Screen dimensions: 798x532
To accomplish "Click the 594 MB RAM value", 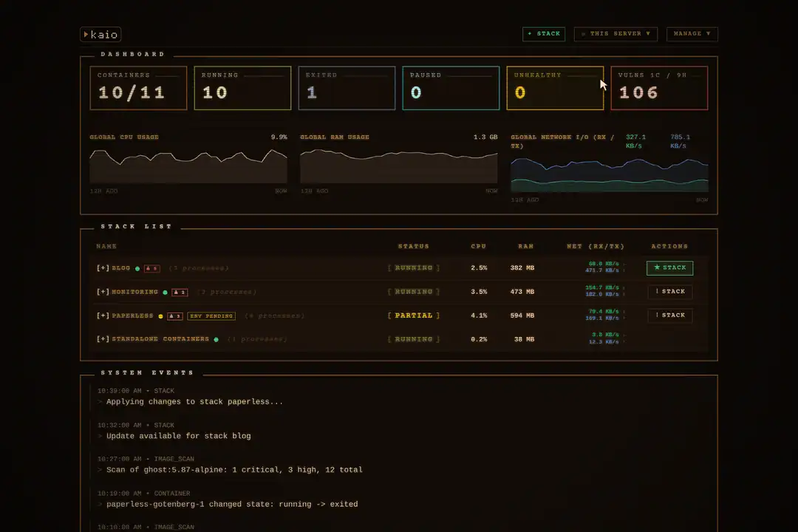I will [x=522, y=316].
